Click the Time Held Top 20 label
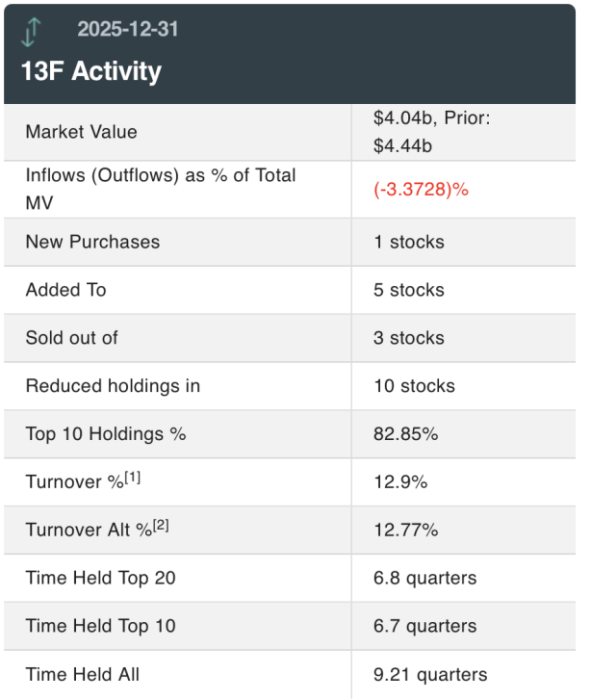This screenshot has width=591, height=700. click(x=100, y=579)
